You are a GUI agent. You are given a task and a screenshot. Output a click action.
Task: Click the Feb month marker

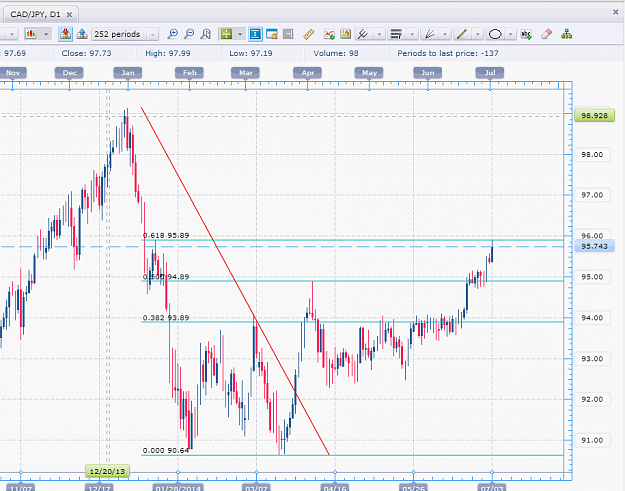190,73
